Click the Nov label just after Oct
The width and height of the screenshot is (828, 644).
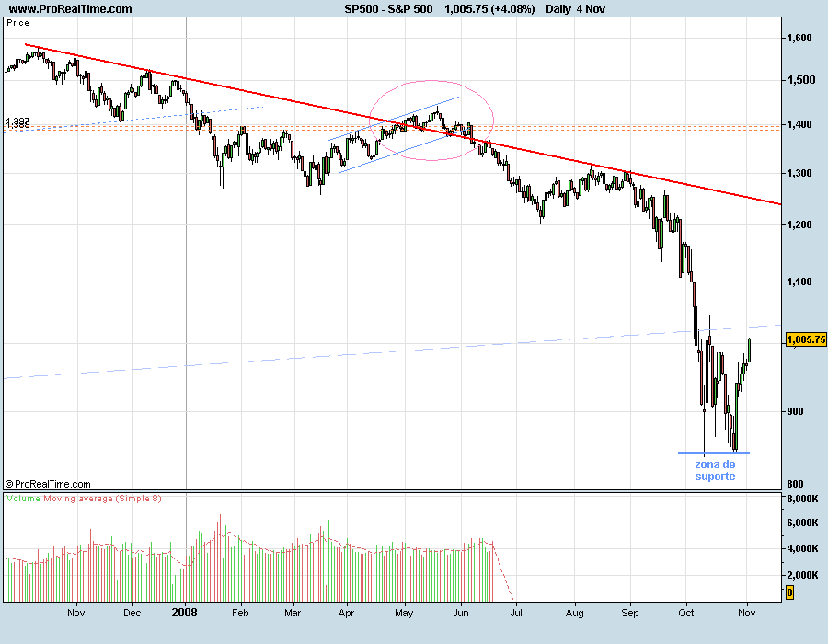pos(747,613)
